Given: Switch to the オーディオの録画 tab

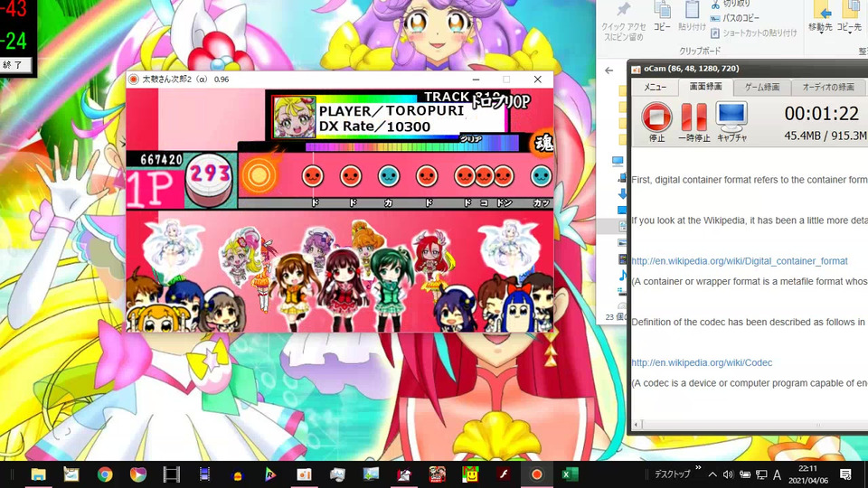Looking at the screenshot, I should 828,87.
